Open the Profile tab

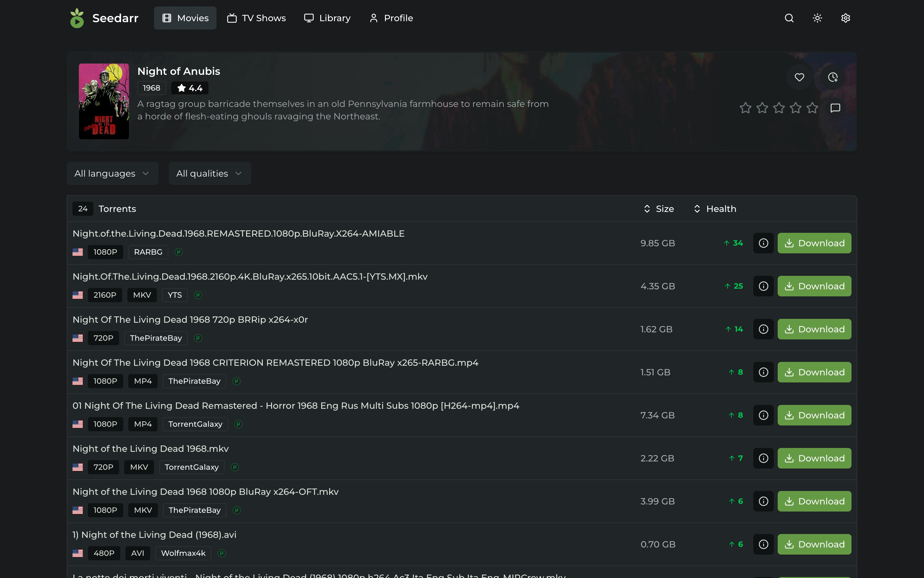391,18
